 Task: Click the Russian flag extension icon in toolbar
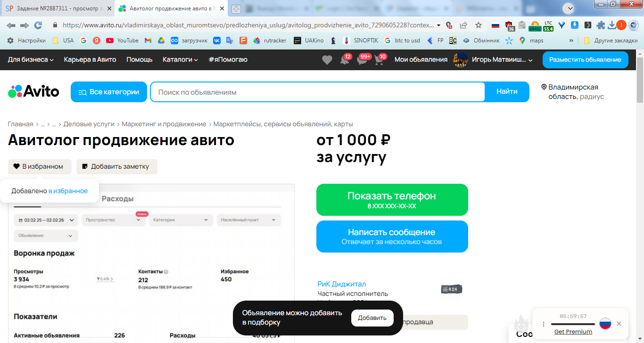(x=495, y=25)
